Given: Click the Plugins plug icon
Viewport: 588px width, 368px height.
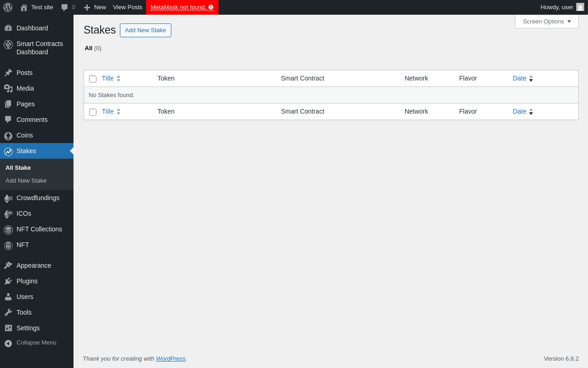Looking at the screenshot, I should [x=8, y=281].
